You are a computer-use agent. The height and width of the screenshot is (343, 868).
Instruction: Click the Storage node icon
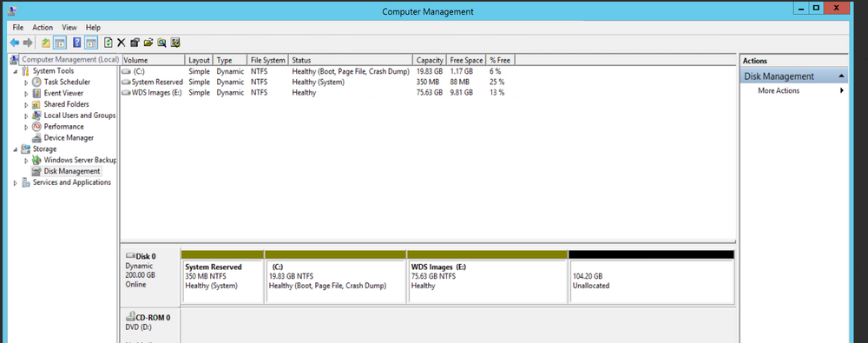25,148
